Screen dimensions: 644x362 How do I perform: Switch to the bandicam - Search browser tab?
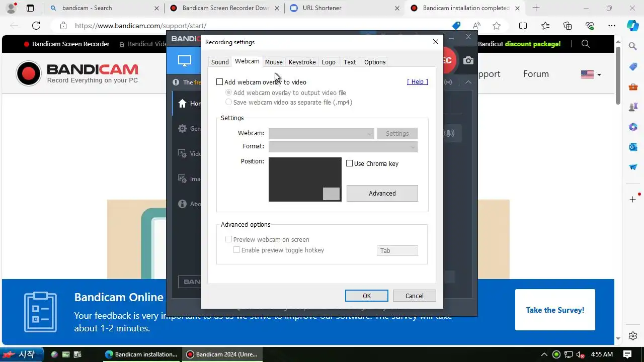coord(104,8)
